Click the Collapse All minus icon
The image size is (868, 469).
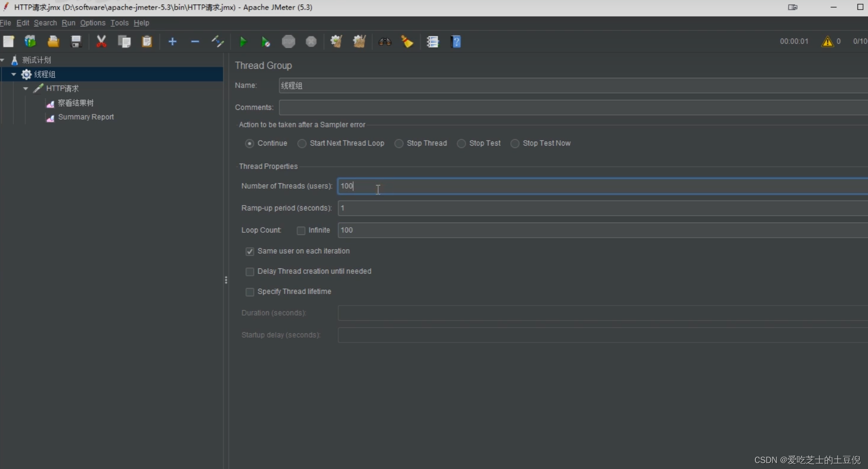pos(195,42)
